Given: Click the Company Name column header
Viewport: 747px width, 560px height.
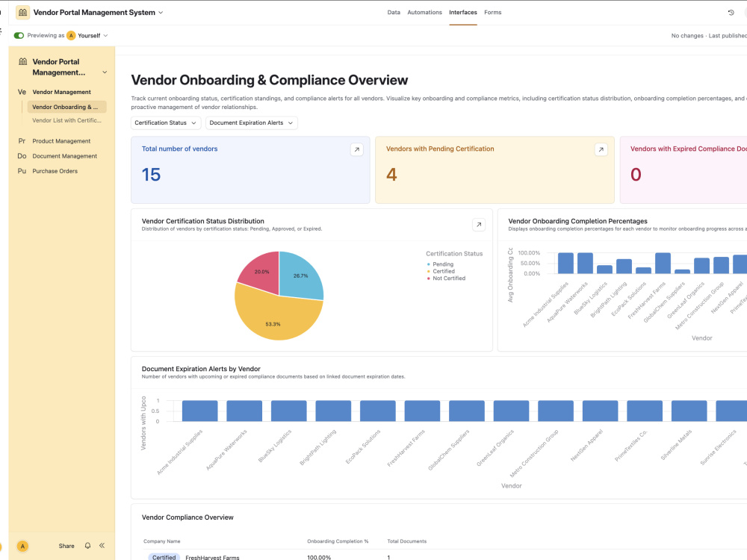Looking at the screenshot, I should tap(161, 541).
